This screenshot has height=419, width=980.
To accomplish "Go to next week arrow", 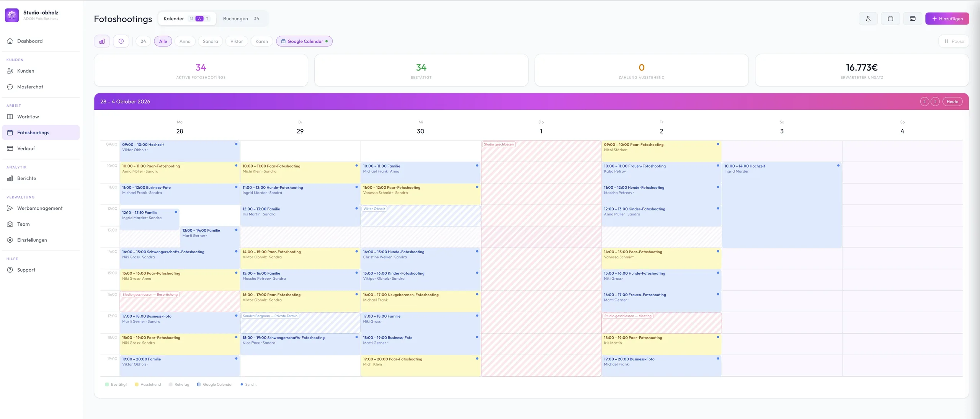I will 935,101.
